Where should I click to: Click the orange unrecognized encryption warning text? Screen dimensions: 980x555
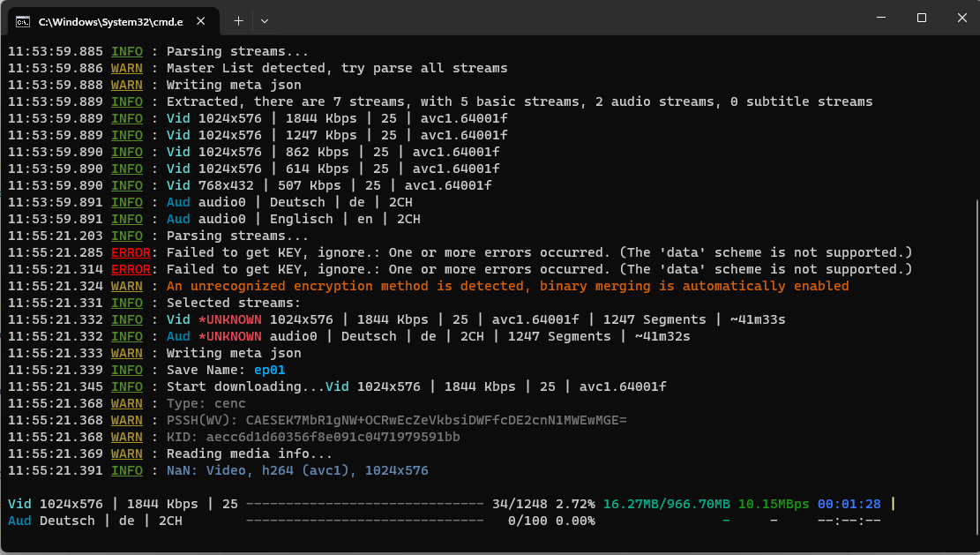(507, 286)
